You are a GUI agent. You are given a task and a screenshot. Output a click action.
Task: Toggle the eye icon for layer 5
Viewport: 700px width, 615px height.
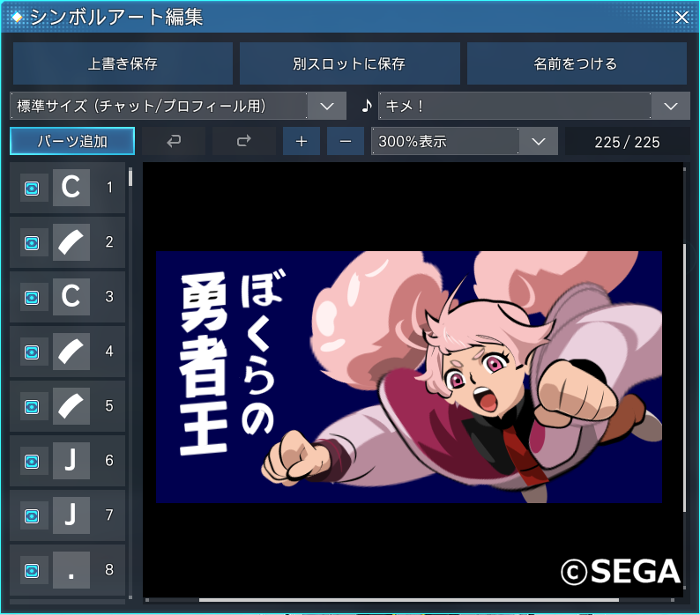32,406
